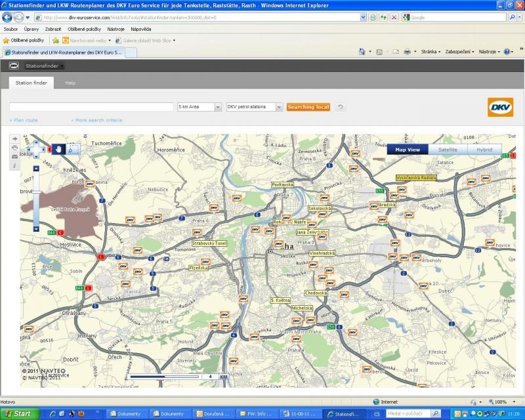Image resolution: width=525 pixels, height=420 pixels.
Task: Expand the address bar history dropdown
Action: [x=364, y=17]
